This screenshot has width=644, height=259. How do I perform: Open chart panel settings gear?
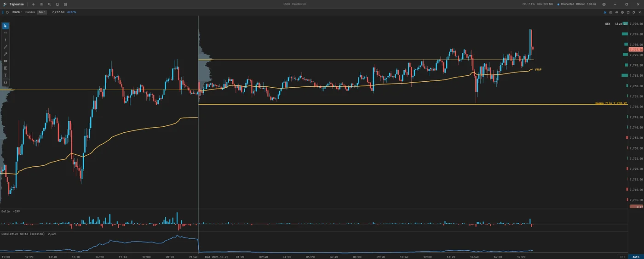pyautogui.click(x=622, y=12)
